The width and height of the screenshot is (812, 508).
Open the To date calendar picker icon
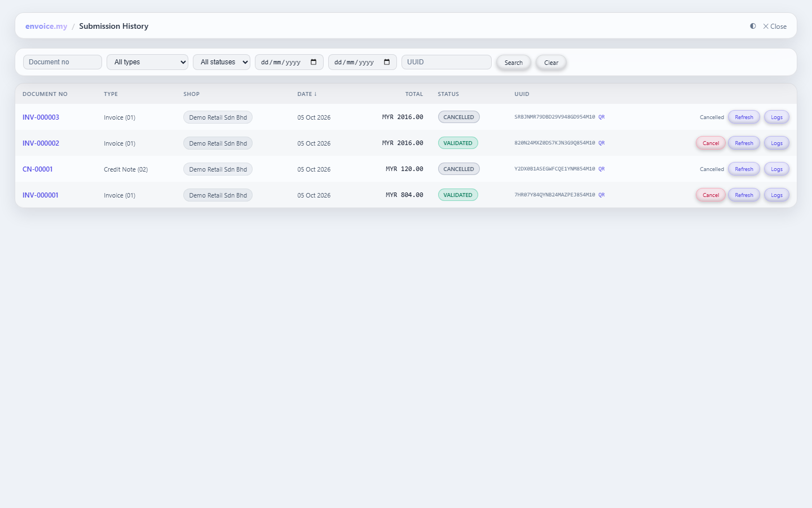pyautogui.click(x=387, y=62)
